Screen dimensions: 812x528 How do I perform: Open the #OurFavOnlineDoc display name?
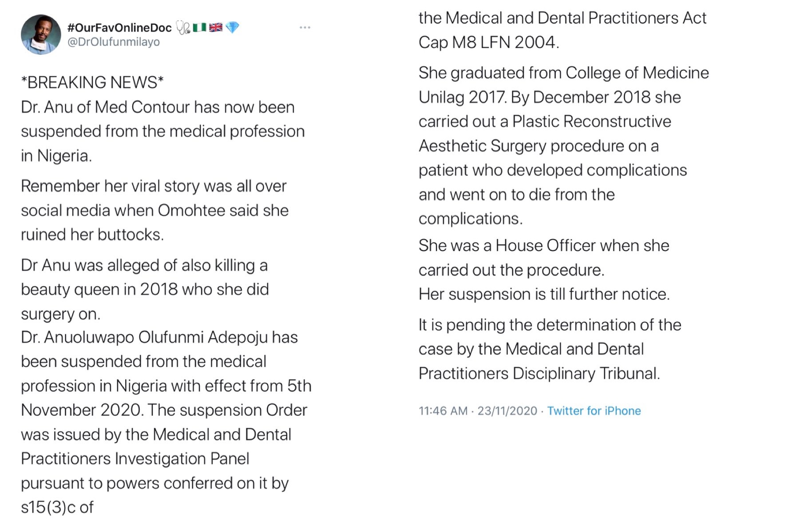click(119, 28)
